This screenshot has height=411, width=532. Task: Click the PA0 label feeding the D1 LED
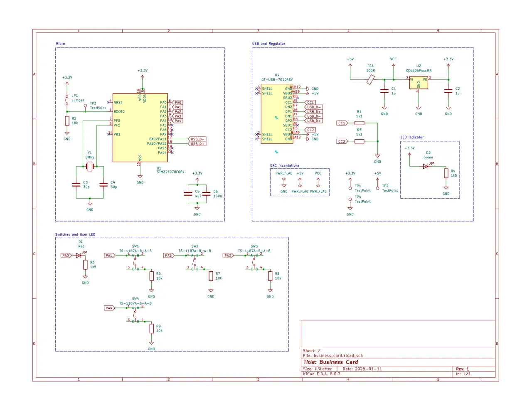coord(66,256)
